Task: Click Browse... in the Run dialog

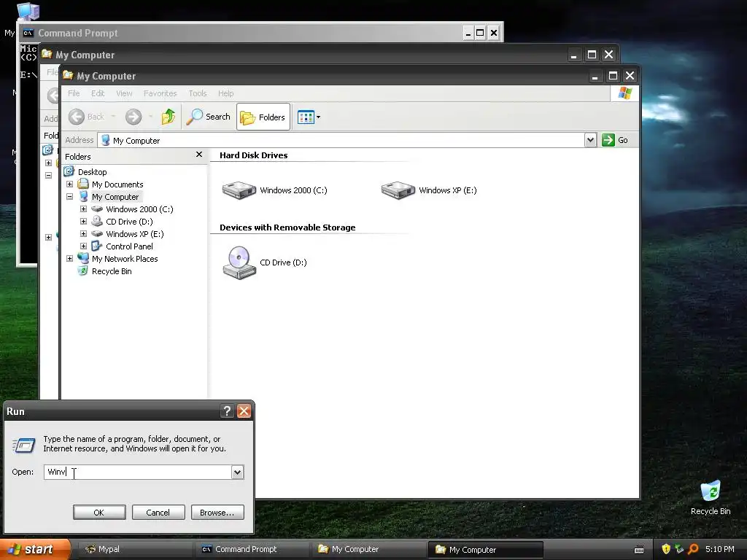Action: pyautogui.click(x=217, y=513)
